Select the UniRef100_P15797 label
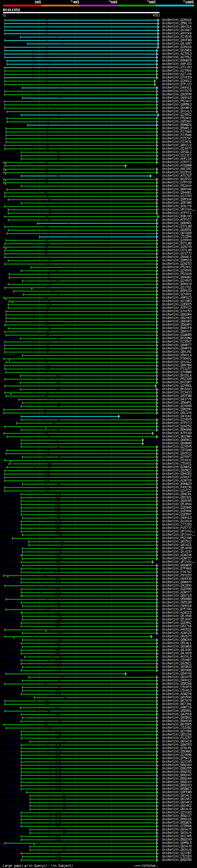 tap(177, 139)
